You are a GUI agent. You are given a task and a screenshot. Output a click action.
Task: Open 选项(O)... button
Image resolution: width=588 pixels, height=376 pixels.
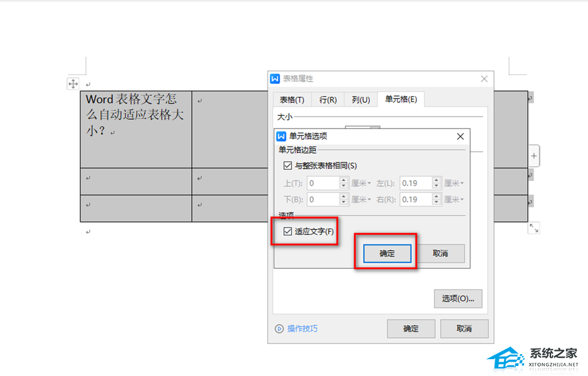(458, 298)
